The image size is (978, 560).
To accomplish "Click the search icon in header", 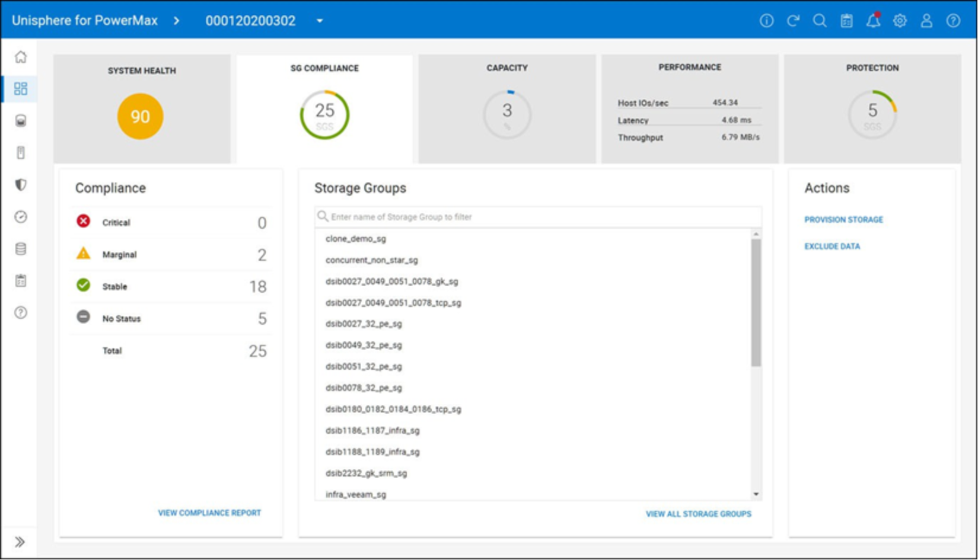I will click(820, 21).
